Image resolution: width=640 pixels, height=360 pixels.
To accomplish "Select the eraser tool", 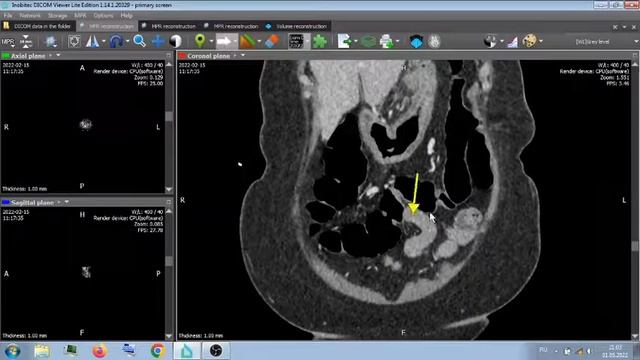I will pyautogui.click(x=272, y=41).
